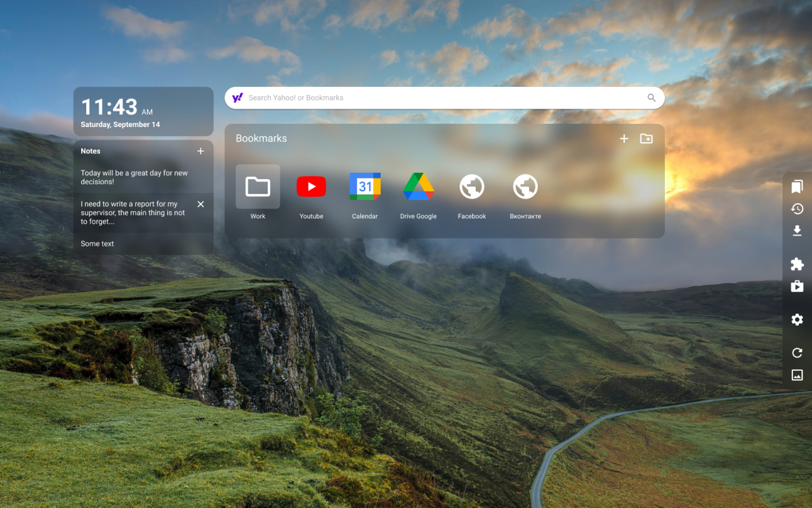Viewport: 812px width, 508px height.
Task: Open the Вконтакте bookmark
Action: [x=525, y=192]
